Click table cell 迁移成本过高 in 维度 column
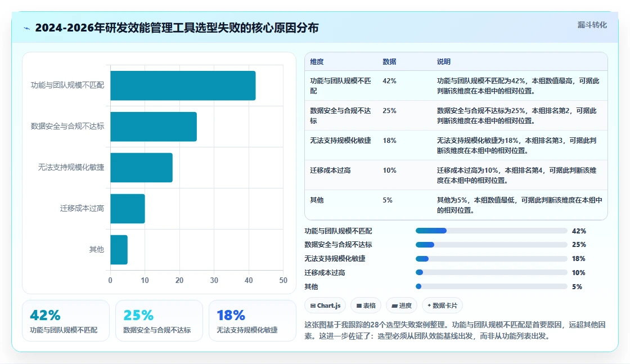630x364 pixels. (330, 170)
